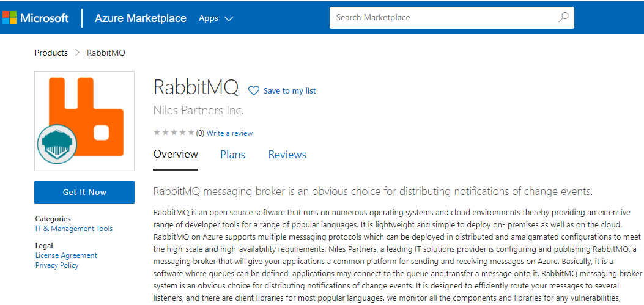Switch to the Plans tab
Screen dimensions: 644x305
pos(232,155)
